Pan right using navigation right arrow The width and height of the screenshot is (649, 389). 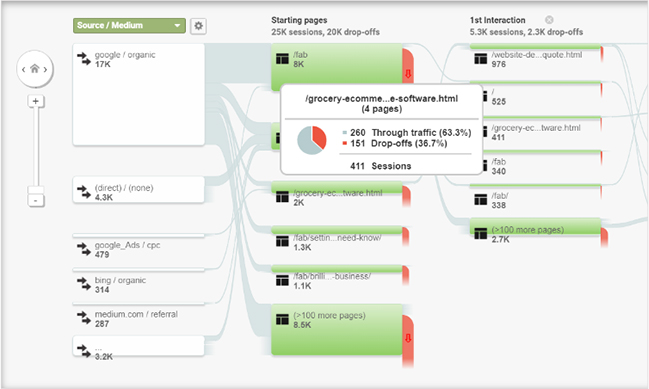46,70
